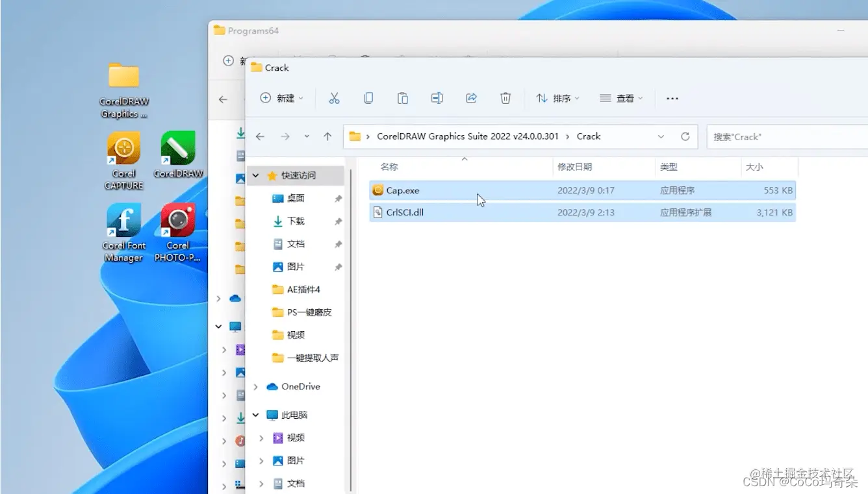Click the 搜索"Crack" search box
The image size is (868, 494).
787,136
